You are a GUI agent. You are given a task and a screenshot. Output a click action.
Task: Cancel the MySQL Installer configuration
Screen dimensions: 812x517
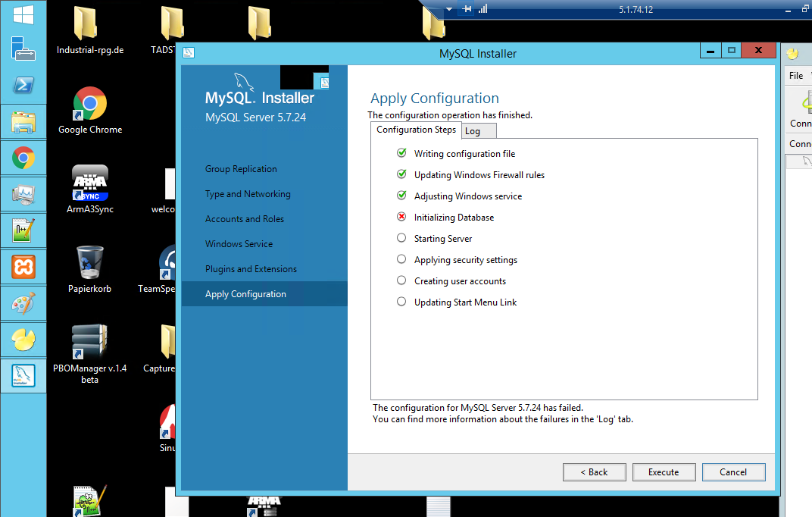point(733,472)
